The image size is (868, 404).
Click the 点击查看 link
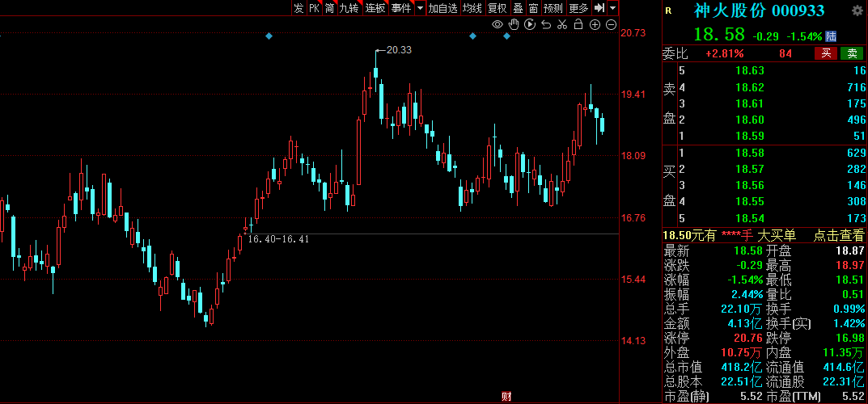pyautogui.click(x=838, y=235)
